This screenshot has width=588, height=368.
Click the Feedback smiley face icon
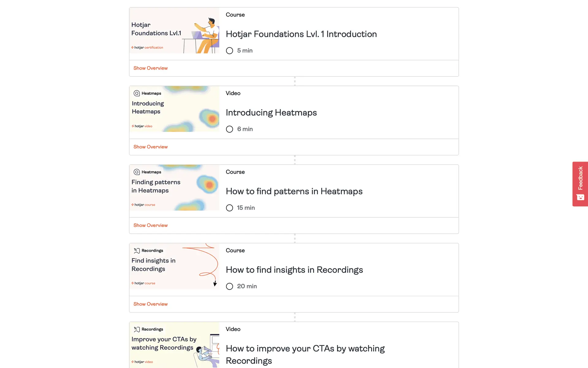pos(580,197)
